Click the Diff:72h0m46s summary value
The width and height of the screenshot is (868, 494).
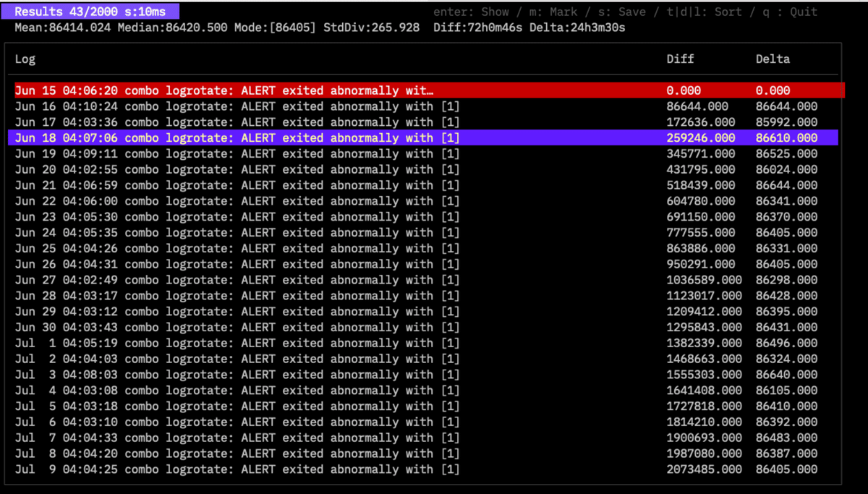click(x=478, y=27)
